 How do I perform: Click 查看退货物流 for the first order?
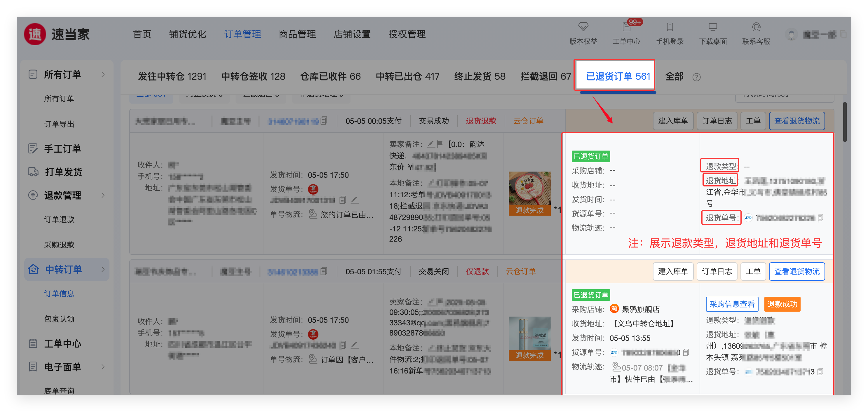(796, 121)
